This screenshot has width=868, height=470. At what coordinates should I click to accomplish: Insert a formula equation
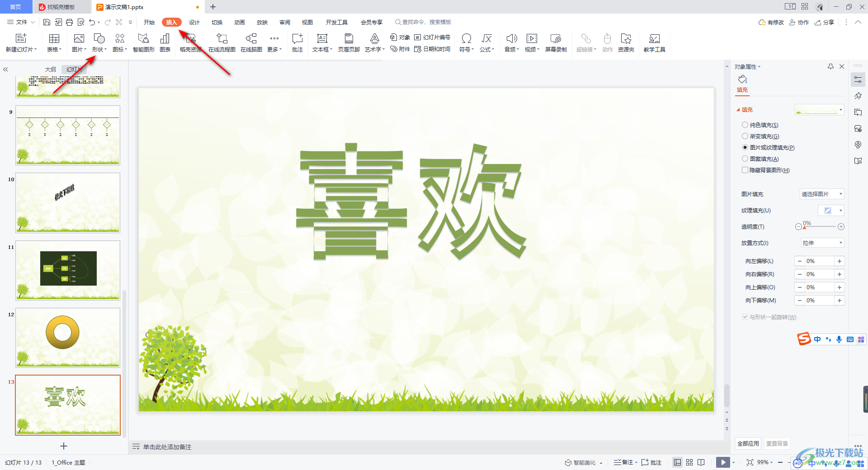(x=486, y=43)
